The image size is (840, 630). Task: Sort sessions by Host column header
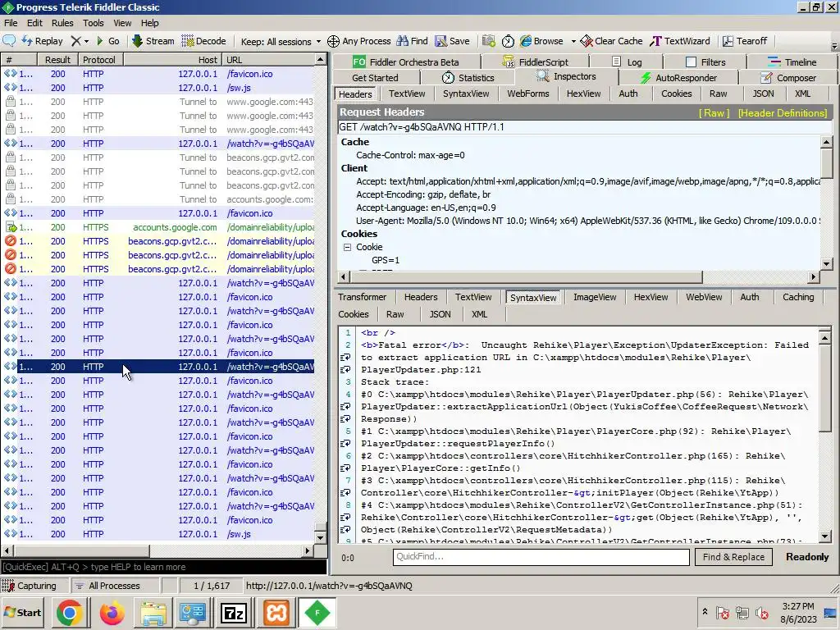(x=174, y=60)
